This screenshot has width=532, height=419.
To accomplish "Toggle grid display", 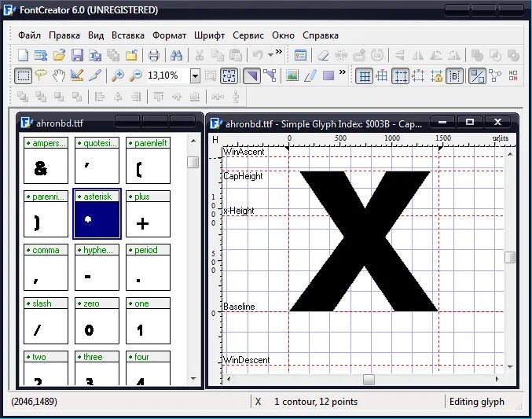I will tap(365, 75).
